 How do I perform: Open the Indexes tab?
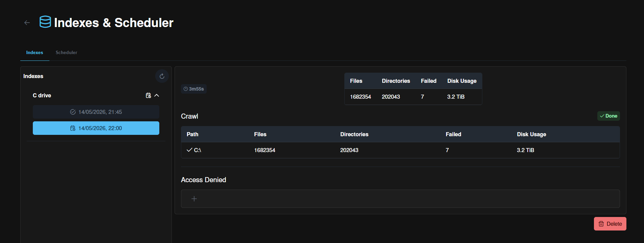[x=34, y=52]
